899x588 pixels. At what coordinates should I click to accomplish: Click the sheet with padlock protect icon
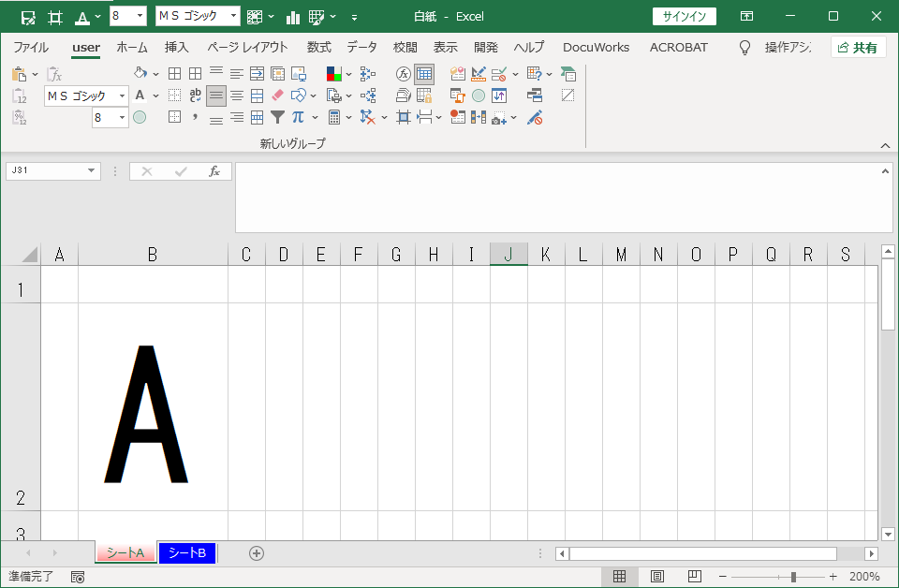pos(424,96)
